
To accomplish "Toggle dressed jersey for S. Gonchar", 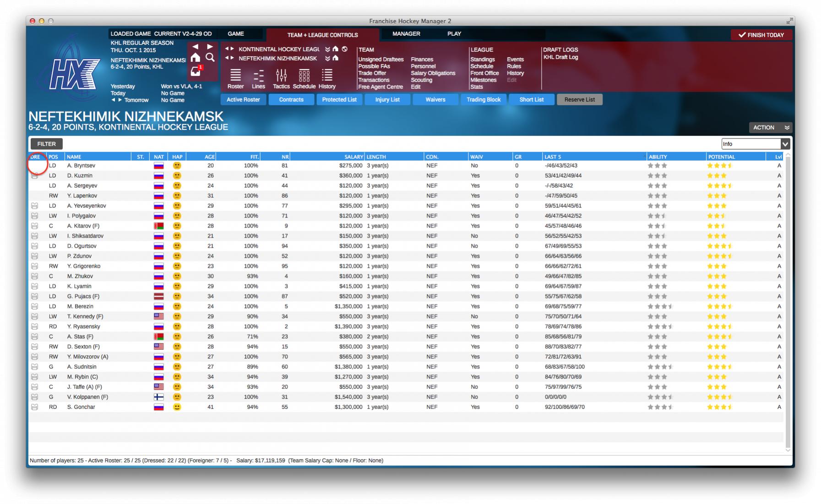I will (x=34, y=407).
